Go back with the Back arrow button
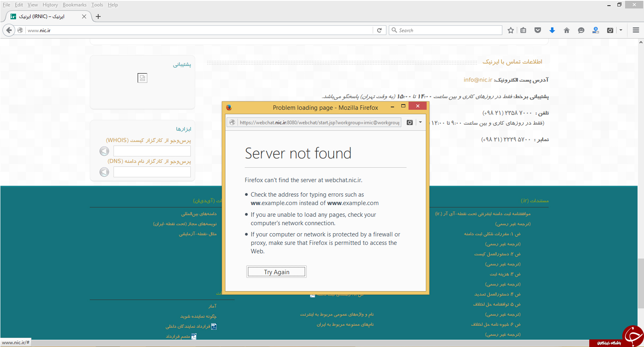The height and width of the screenshot is (347, 644). (x=9, y=30)
